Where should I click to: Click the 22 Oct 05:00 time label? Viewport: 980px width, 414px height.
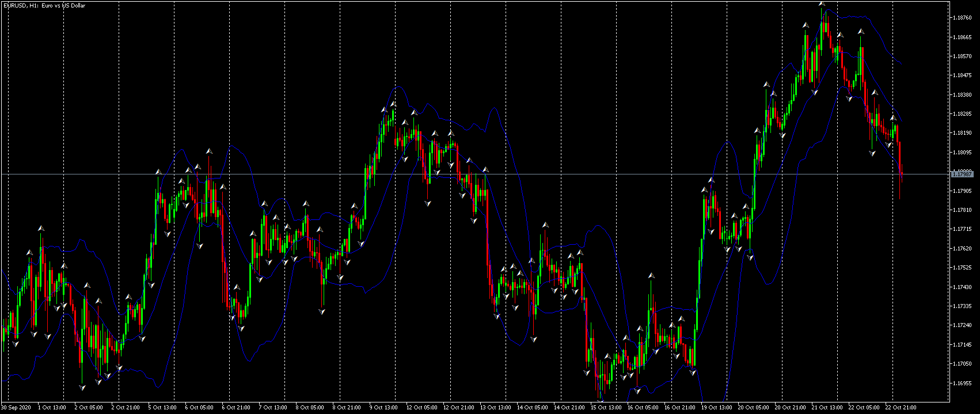[864, 408]
